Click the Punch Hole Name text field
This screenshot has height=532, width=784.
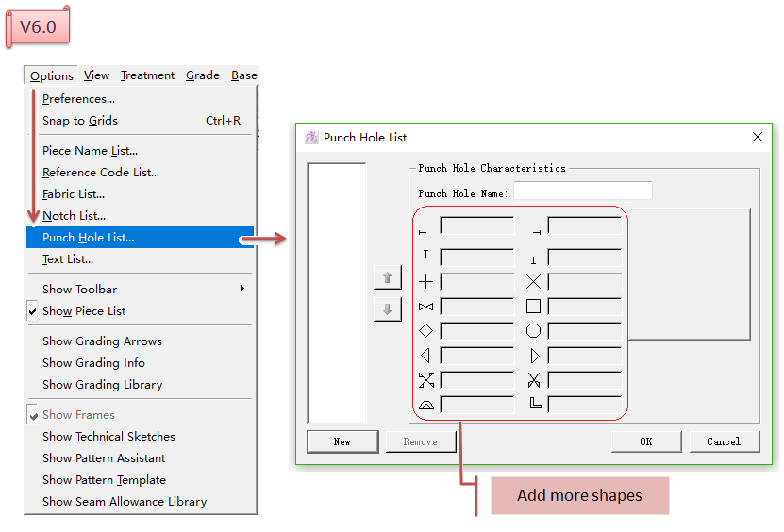point(582,191)
